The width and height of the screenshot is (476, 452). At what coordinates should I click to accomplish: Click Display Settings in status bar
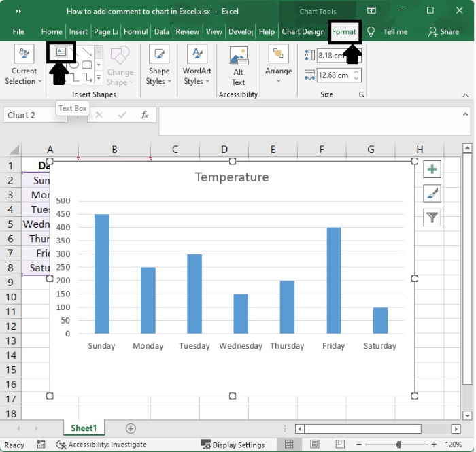point(233,445)
